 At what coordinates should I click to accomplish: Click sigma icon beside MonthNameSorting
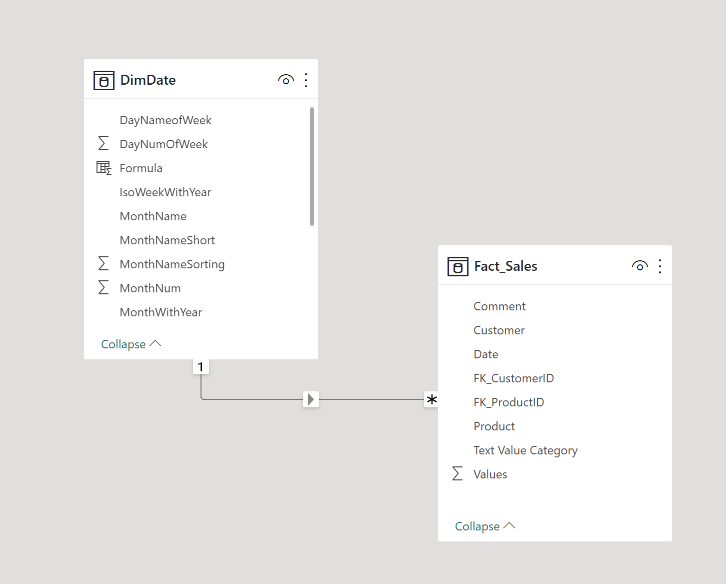103,264
